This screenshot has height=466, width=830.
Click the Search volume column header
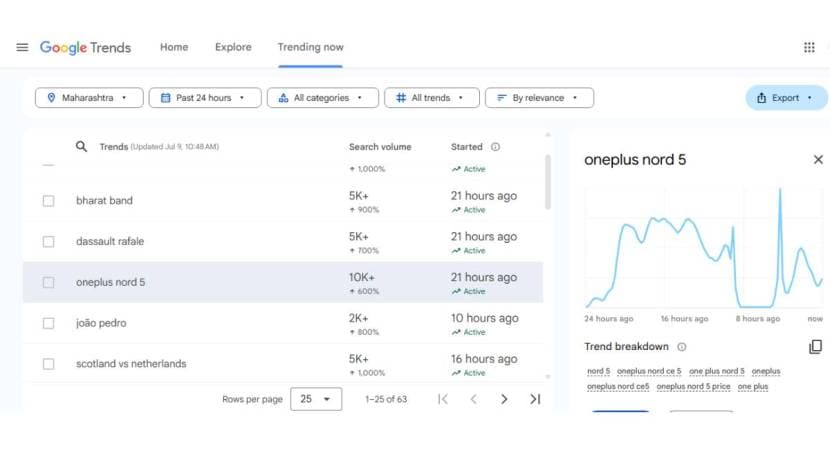(380, 147)
